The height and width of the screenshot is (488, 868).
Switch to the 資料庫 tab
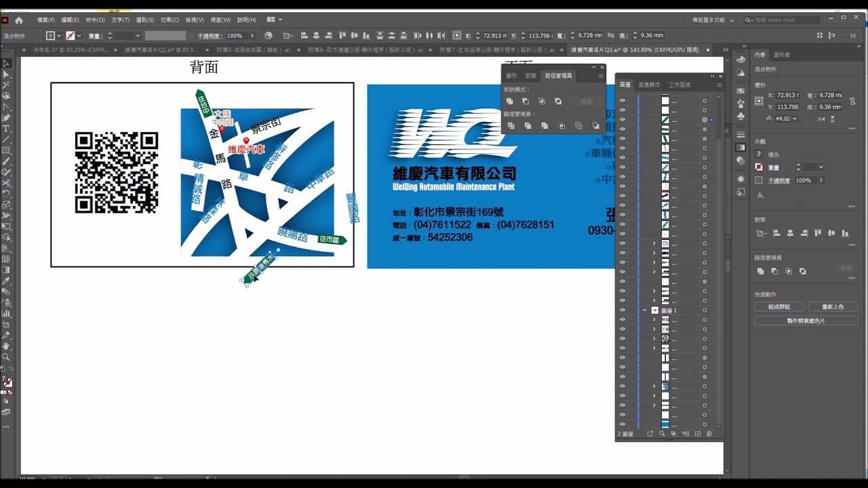[782, 55]
